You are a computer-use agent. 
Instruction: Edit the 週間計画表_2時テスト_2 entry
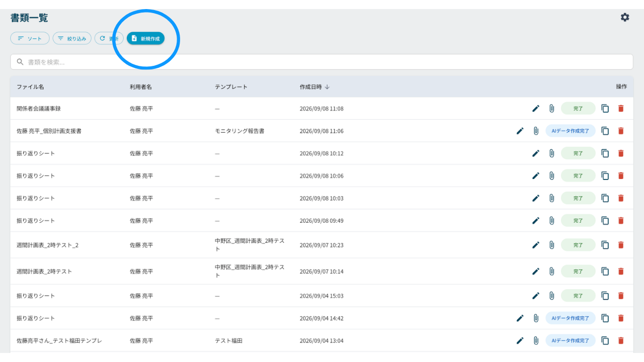[536, 245]
